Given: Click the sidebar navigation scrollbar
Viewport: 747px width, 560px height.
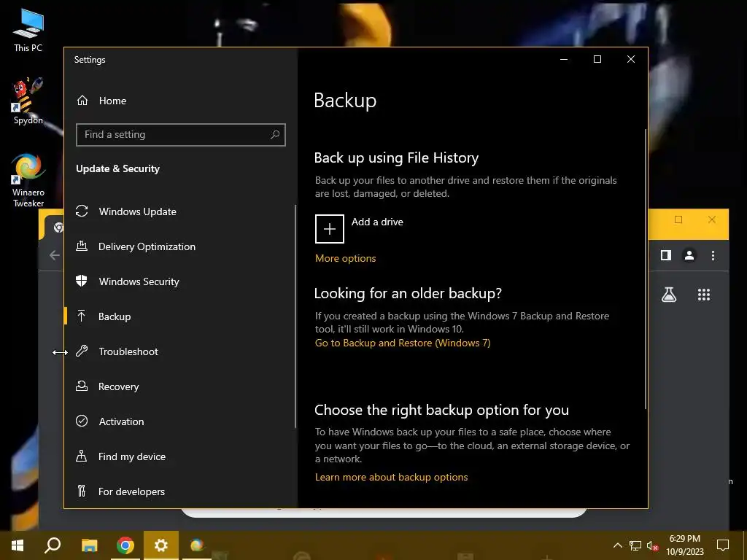Looking at the screenshot, I should pos(295,316).
